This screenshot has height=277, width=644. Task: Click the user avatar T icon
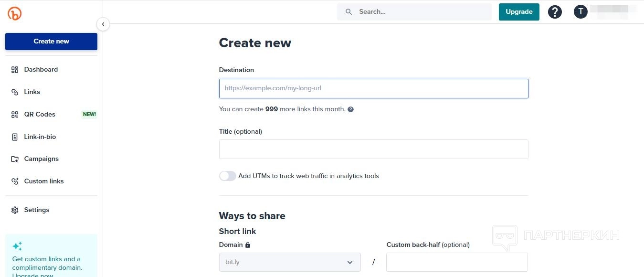(x=581, y=12)
